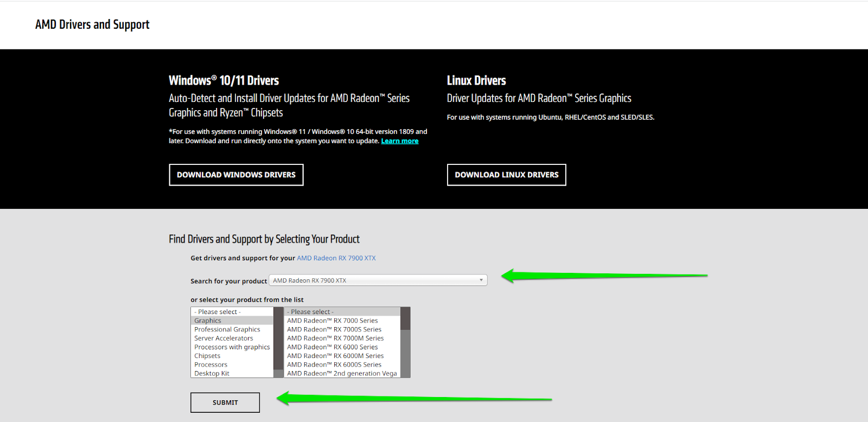This screenshot has width=868, height=422.
Task: Open the AMD Radeon RX 7900 XTX link
Action: coord(336,258)
